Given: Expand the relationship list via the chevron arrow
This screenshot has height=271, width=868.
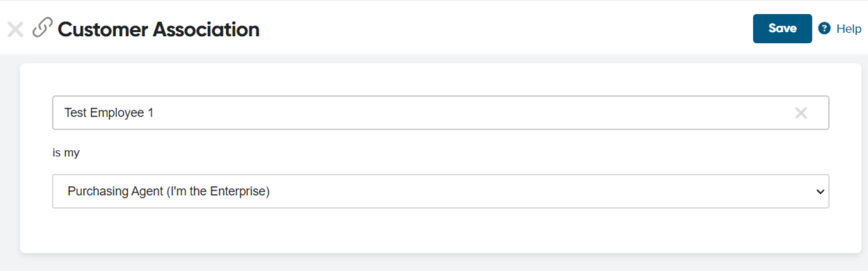Looking at the screenshot, I should (x=819, y=192).
